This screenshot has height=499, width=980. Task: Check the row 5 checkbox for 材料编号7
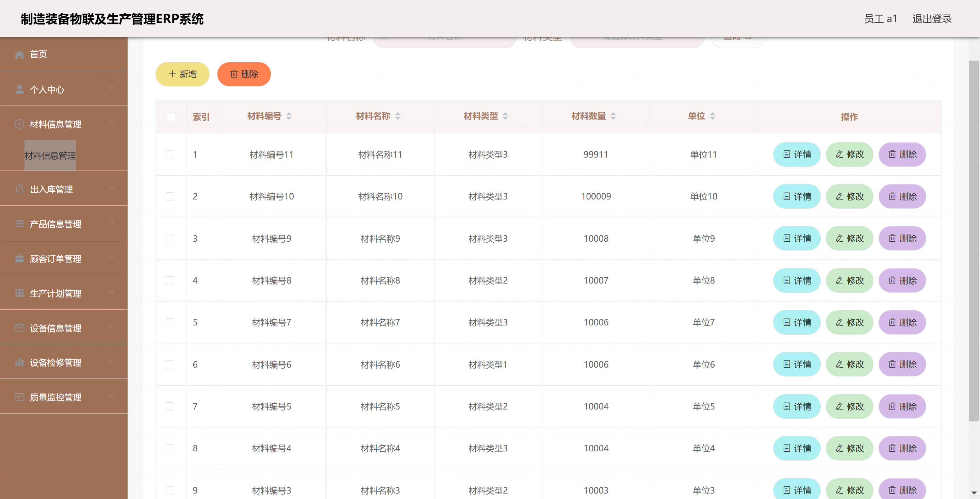point(170,322)
